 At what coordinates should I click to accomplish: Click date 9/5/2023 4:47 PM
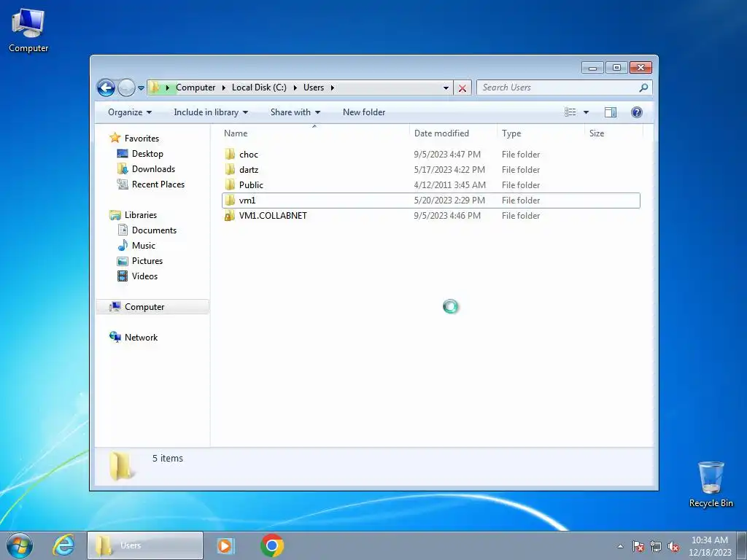(447, 155)
